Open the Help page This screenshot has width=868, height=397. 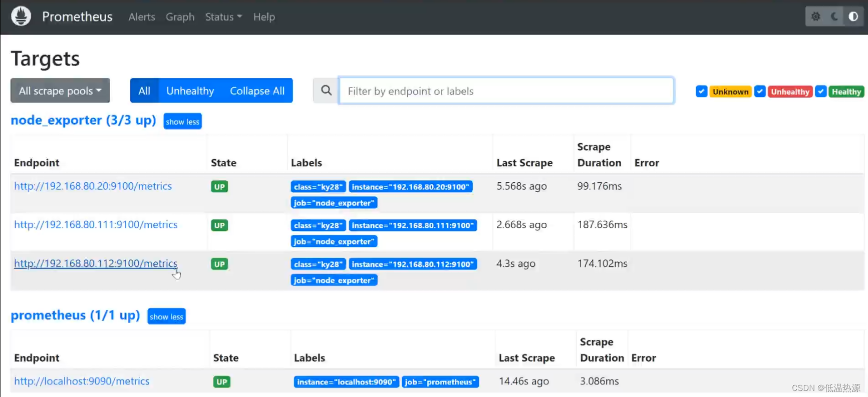point(264,17)
